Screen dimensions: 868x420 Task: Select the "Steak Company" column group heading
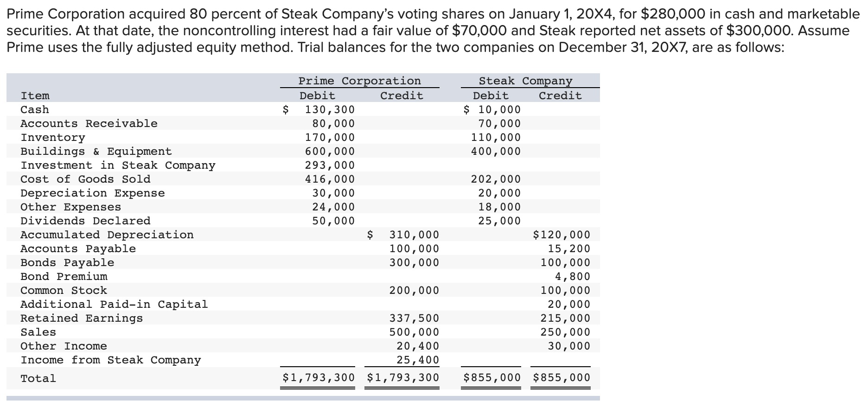coord(525,81)
